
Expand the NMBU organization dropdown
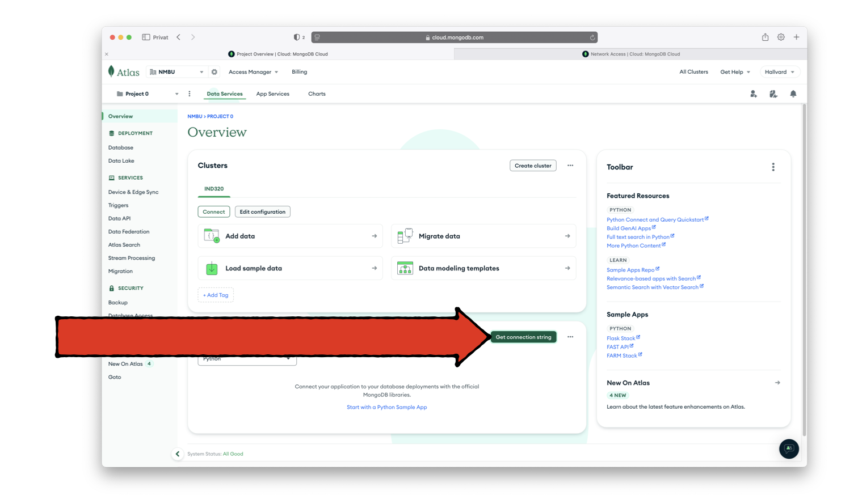pos(176,72)
